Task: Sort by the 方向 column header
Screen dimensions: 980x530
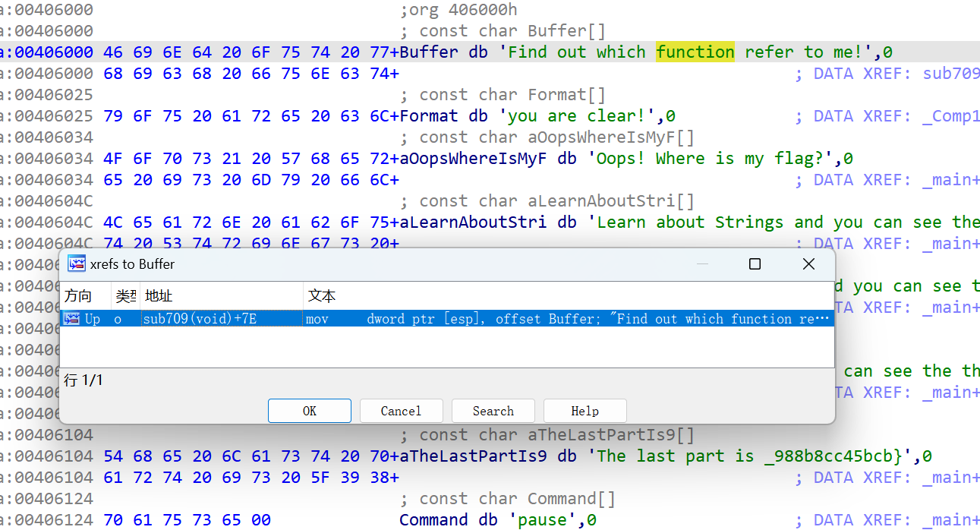Action: 77,296
